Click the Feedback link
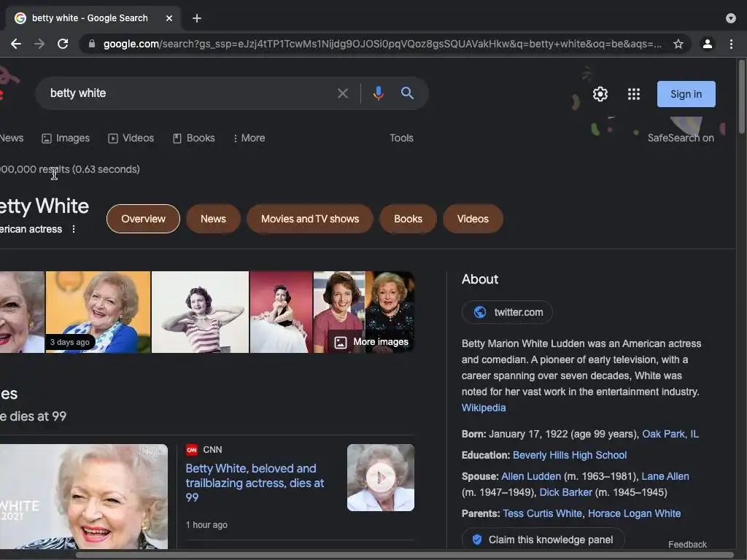 click(687, 544)
